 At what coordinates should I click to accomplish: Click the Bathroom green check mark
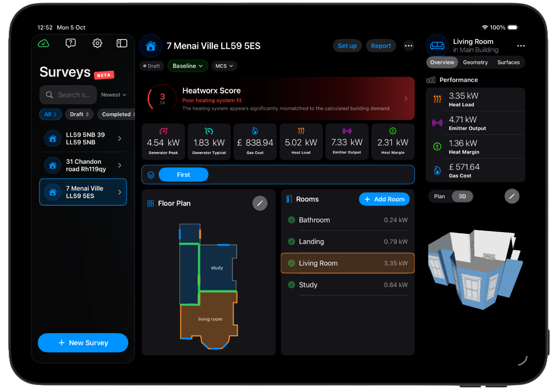pyautogui.click(x=291, y=220)
